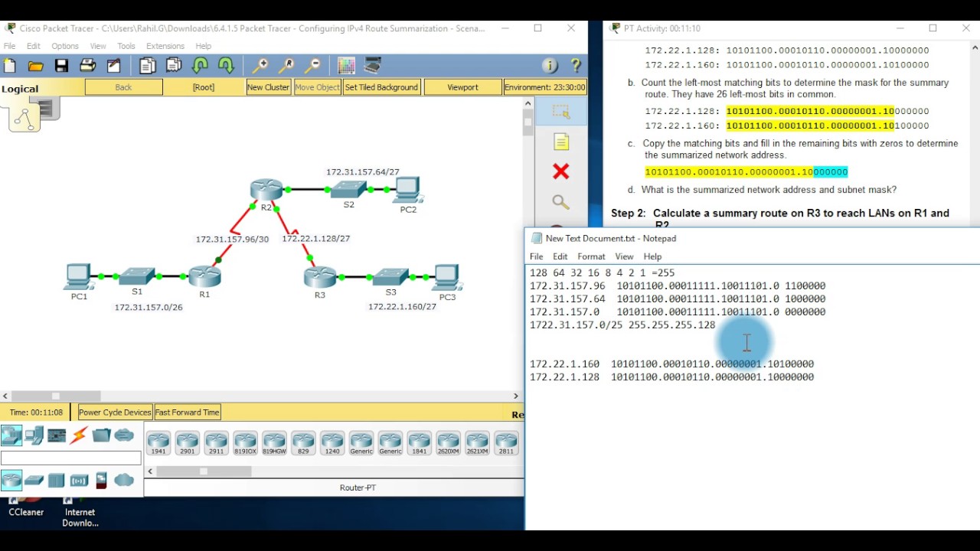Click the Environment: 23:30:00 button
980x551 pixels.
(x=545, y=87)
